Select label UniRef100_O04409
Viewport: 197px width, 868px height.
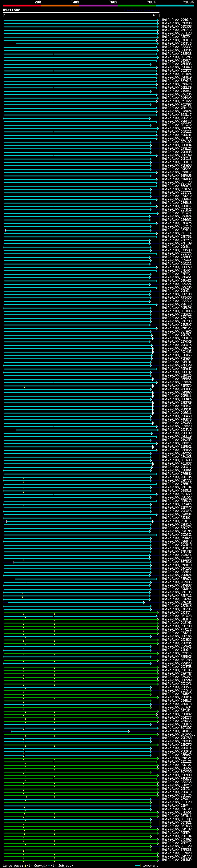tap(177, 98)
